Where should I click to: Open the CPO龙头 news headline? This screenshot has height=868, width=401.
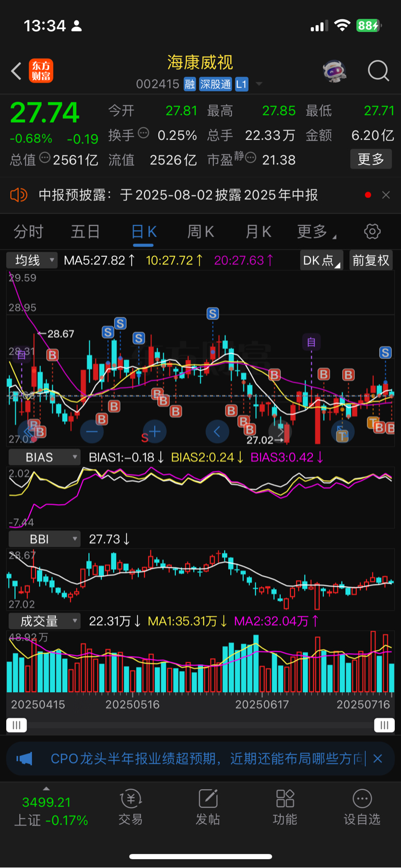[207, 758]
